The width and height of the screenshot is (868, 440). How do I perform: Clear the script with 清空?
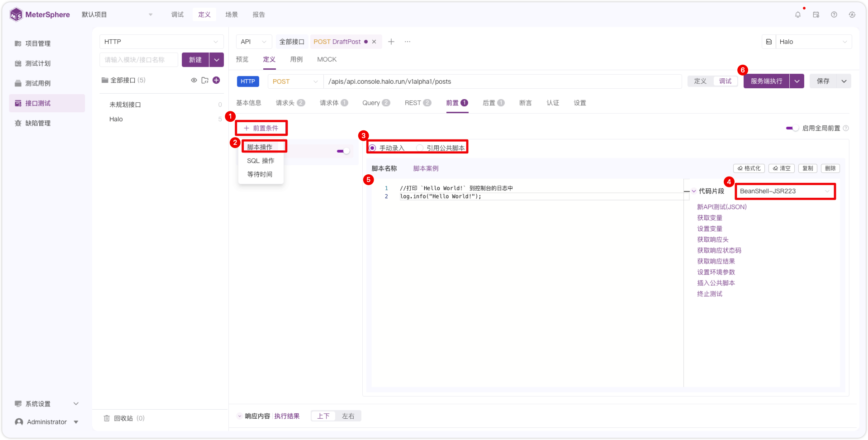click(782, 168)
